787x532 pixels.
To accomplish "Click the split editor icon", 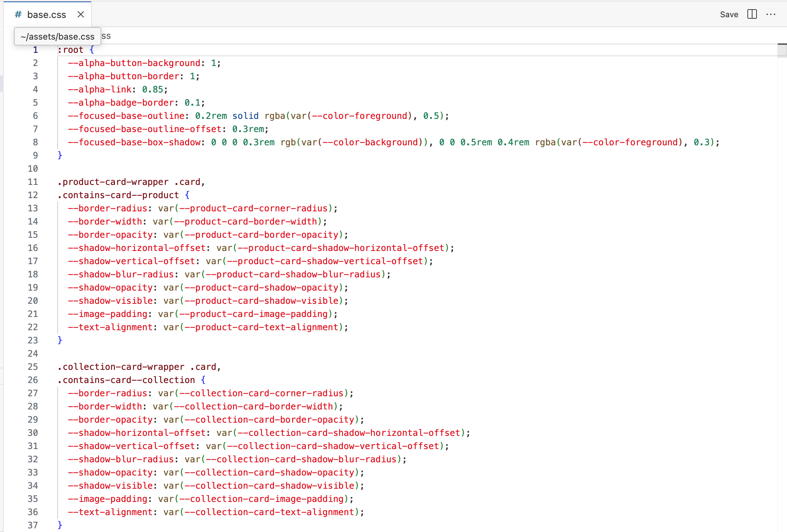I will (752, 14).
